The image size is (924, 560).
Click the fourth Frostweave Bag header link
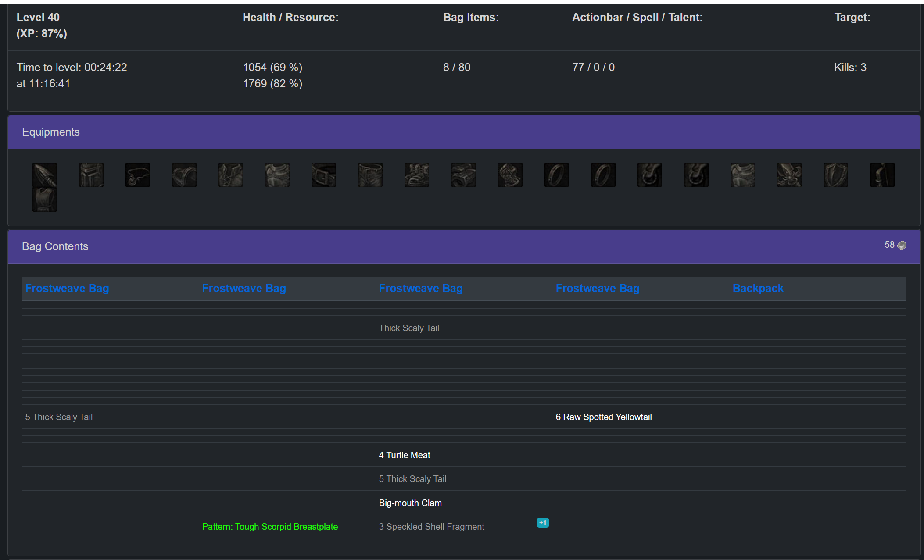pyautogui.click(x=597, y=288)
